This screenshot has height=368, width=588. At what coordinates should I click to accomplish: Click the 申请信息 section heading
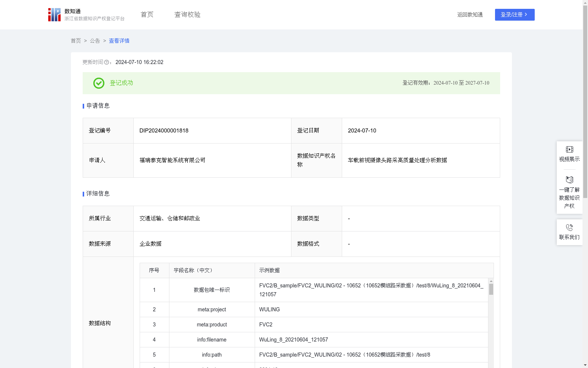coord(98,106)
